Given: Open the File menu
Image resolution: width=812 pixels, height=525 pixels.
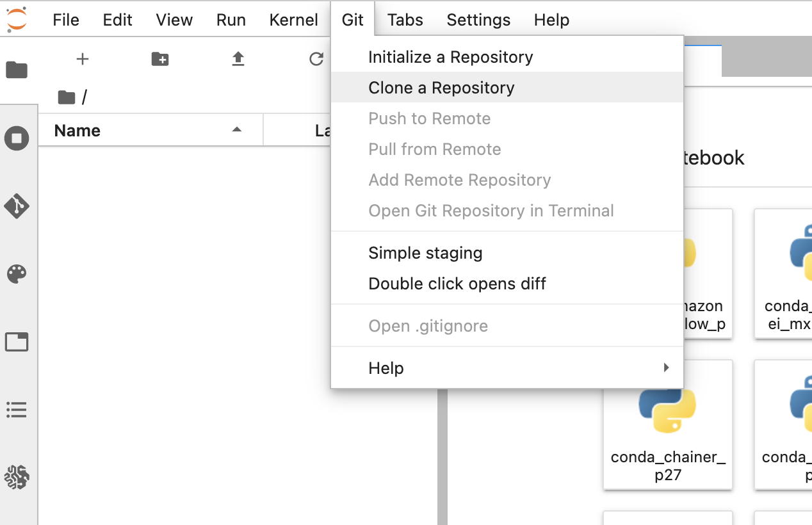Looking at the screenshot, I should (x=66, y=20).
